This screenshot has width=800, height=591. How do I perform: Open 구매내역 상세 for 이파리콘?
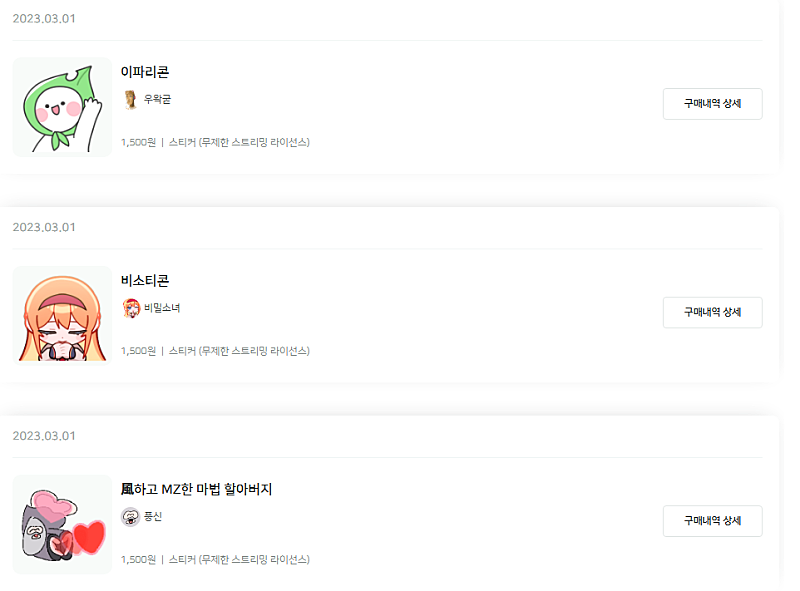712,104
